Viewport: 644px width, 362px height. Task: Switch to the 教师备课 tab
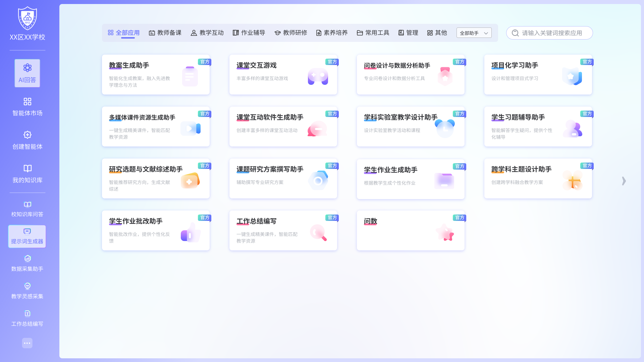click(165, 33)
